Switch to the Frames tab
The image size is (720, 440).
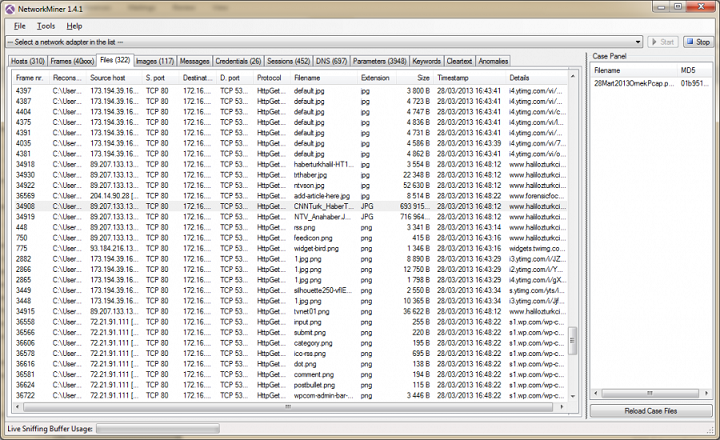(72, 61)
